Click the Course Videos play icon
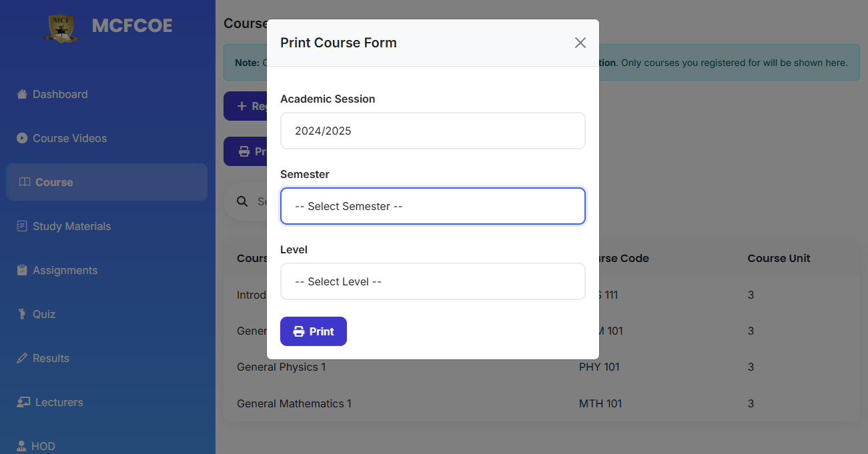Screen dimensions: 868x454 pos(21,138)
